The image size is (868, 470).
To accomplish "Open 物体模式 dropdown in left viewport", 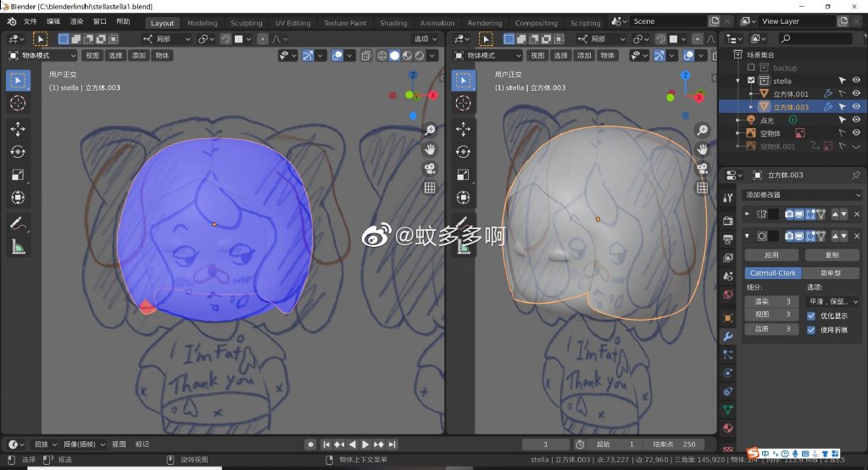I will coord(42,55).
